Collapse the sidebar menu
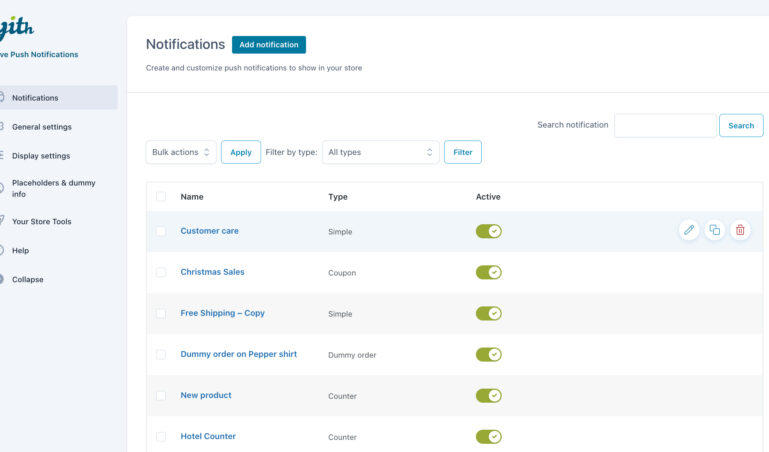769x452 pixels. (27, 279)
